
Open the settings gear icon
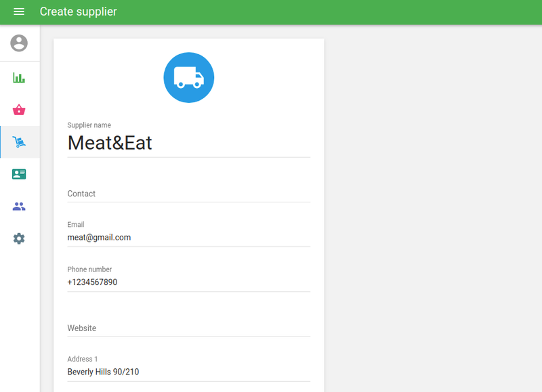click(x=19, y=238)
